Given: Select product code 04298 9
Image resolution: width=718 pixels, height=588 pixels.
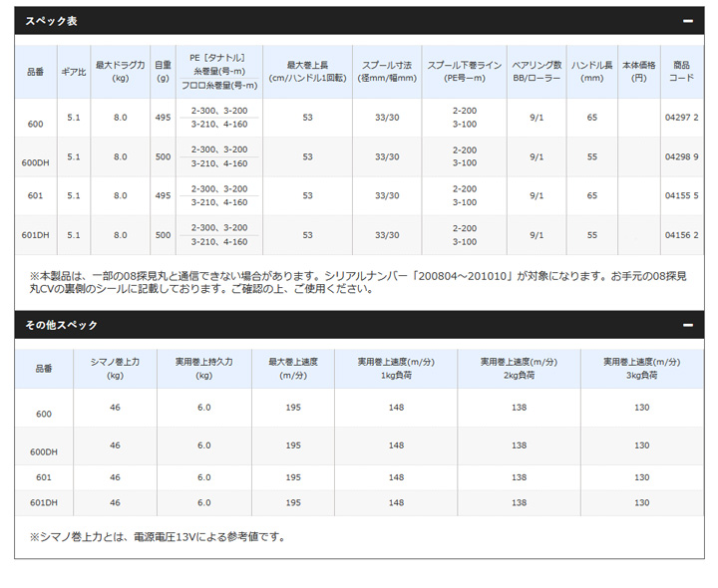Looking at the screenshot, I should (x=681, y=156).
